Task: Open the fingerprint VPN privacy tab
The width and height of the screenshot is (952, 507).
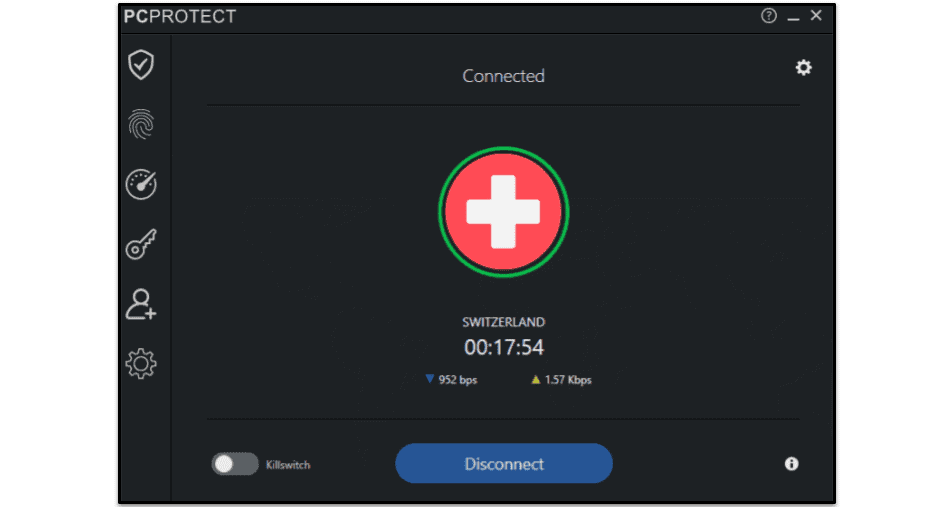Action: coord(141,124)
